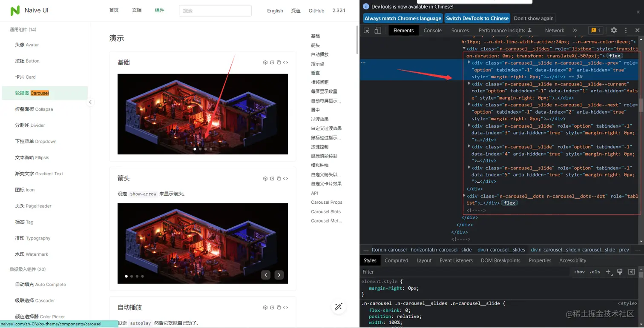Image resolution: width=644 pixels, height=328 pixels.
Task: Click edit-on-GitHub icon in 基础 demo card
Action: 272,63
